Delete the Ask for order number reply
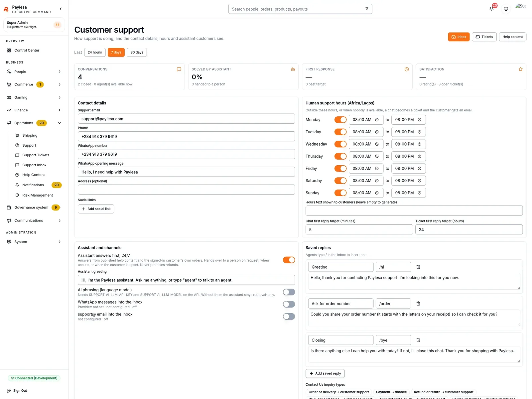532x399 pixels. [x=418, y=304]
